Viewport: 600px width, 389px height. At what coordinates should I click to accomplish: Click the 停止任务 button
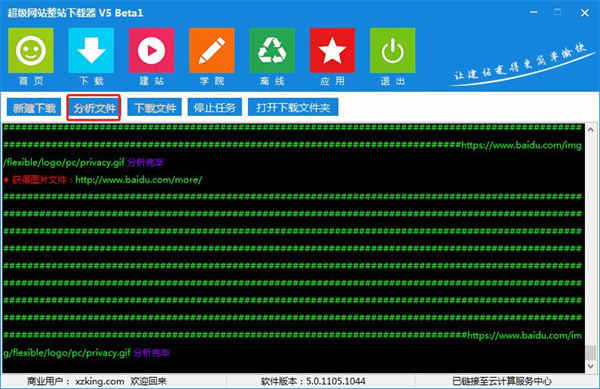215,107
